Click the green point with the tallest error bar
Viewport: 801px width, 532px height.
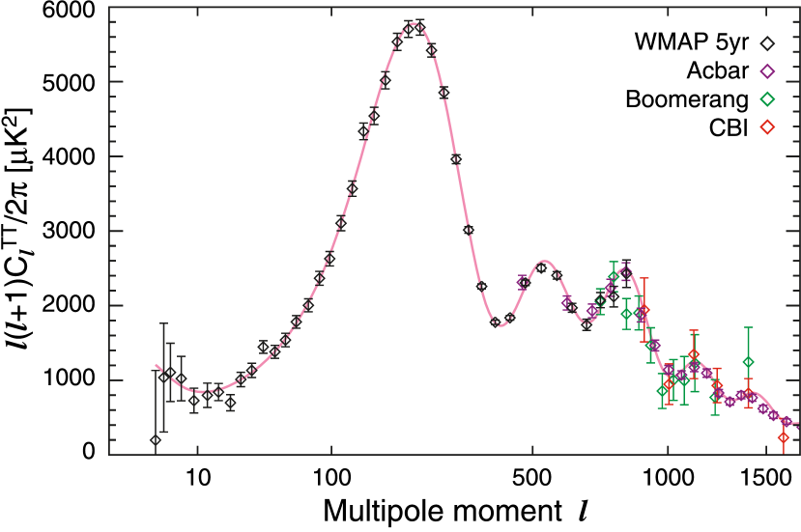[748, 362]
